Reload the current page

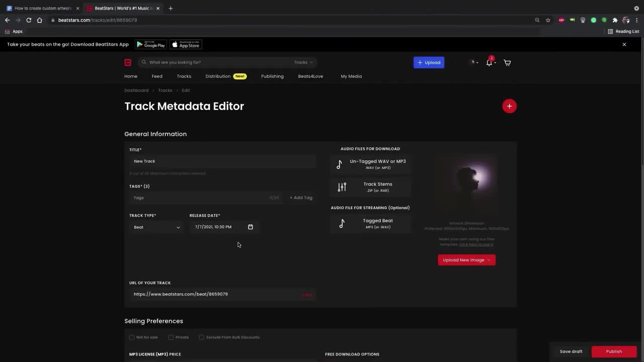pyautogui.click(x=29, y=20)
